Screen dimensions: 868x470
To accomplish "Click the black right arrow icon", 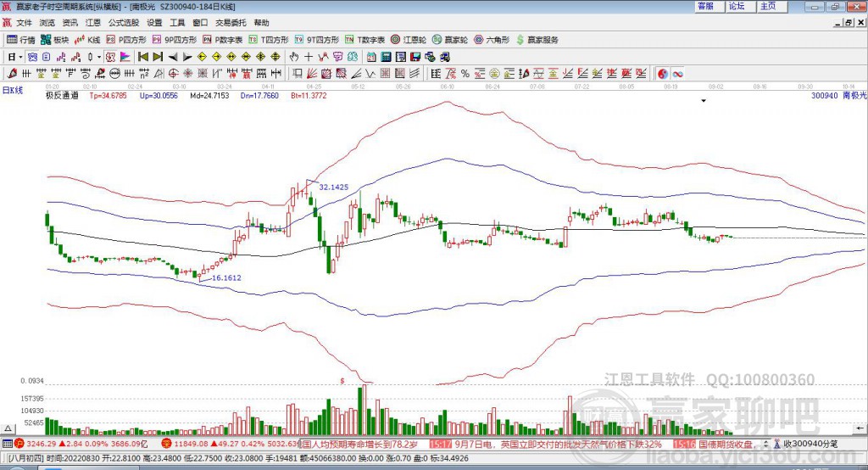I will [187, 57].
